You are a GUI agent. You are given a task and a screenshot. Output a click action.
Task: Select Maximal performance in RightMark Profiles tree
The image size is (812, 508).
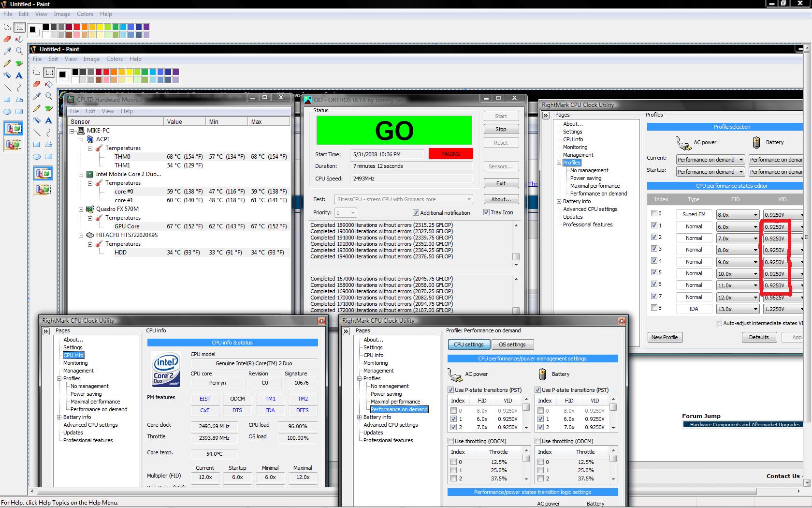tap(595, 186)
